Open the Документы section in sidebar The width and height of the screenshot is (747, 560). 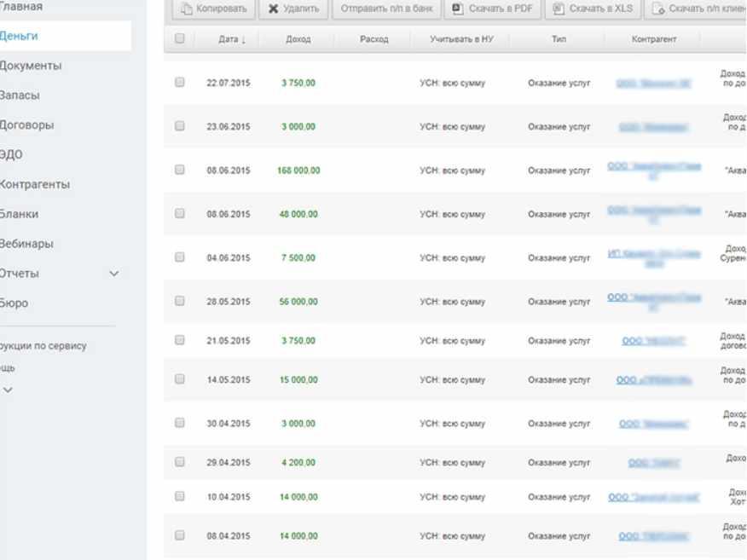tap(32, 66)
